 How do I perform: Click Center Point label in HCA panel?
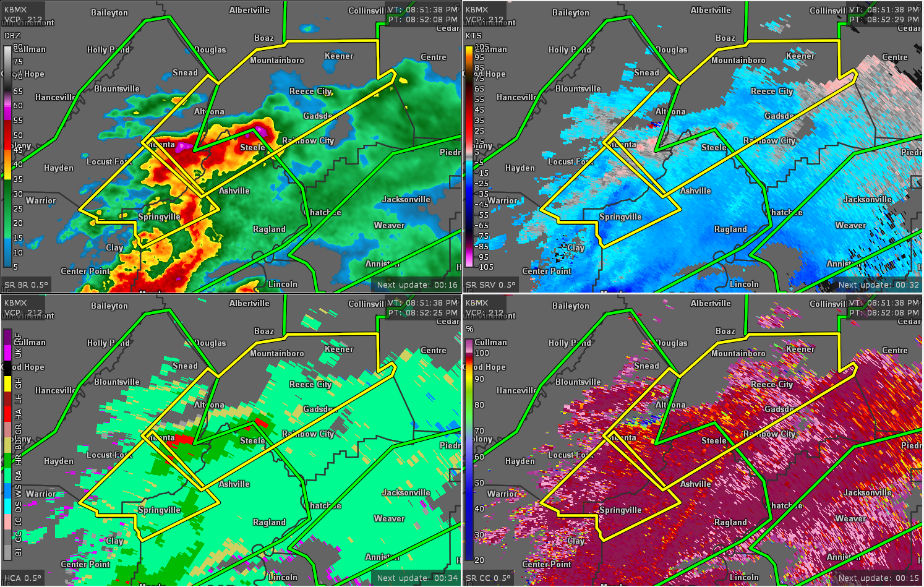tap(85, 564)
